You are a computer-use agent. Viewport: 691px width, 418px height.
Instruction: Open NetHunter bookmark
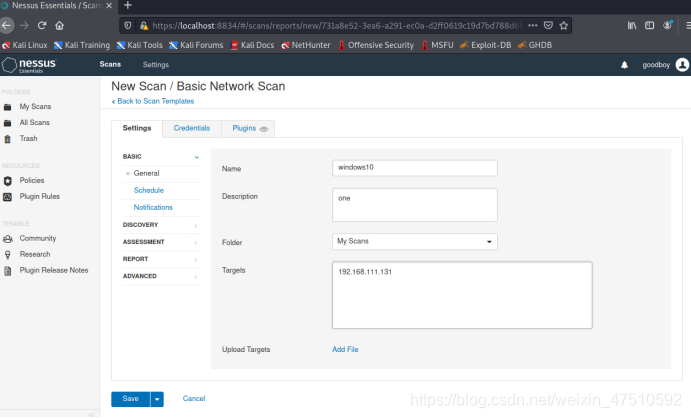[x=306, y=45]
